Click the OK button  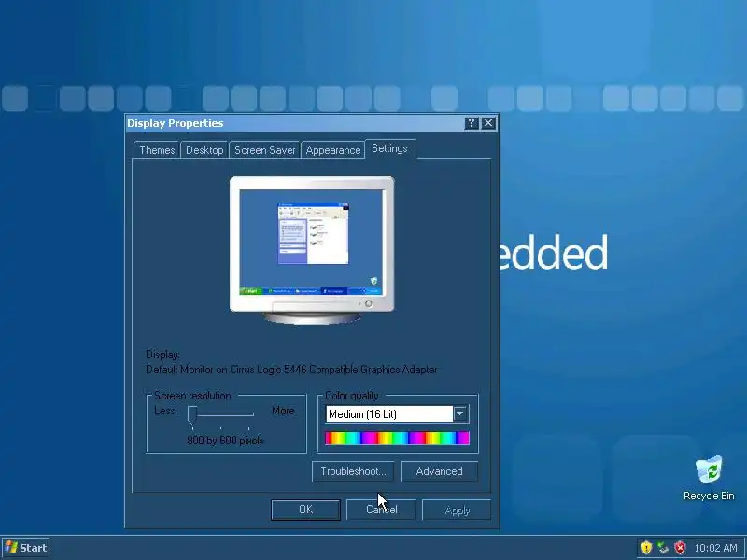click(x=306, y=510)
